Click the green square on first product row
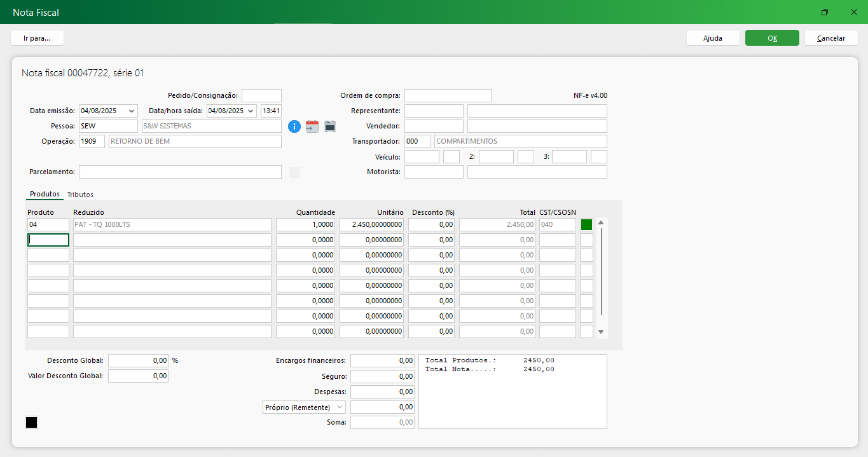The height and width of the screenshot is (457, 868). [x=586, y=224]
